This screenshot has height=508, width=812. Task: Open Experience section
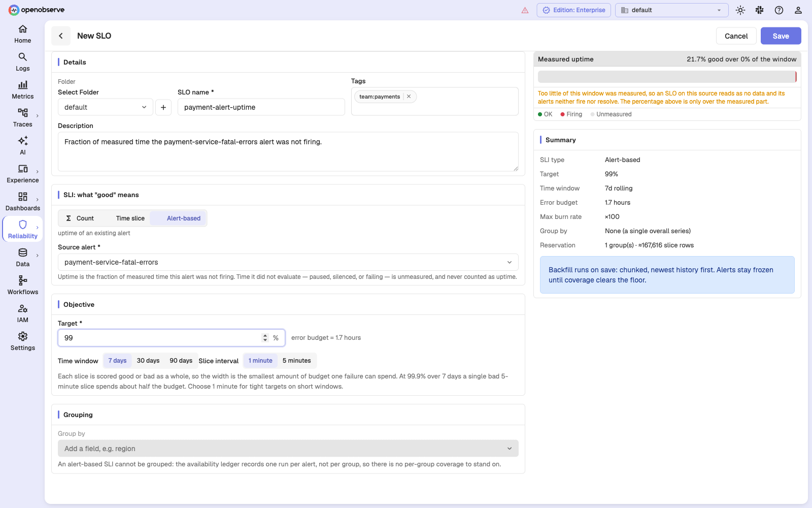(23, 174)
